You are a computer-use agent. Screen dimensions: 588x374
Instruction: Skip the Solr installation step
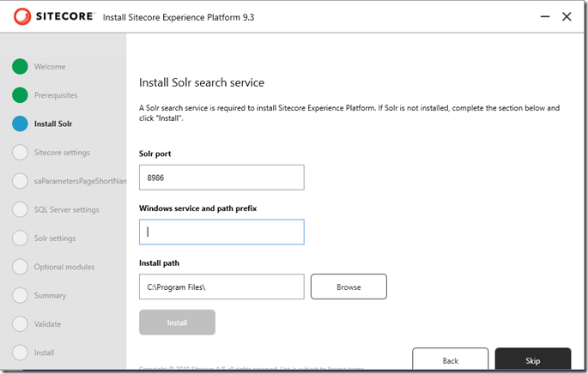533,359
